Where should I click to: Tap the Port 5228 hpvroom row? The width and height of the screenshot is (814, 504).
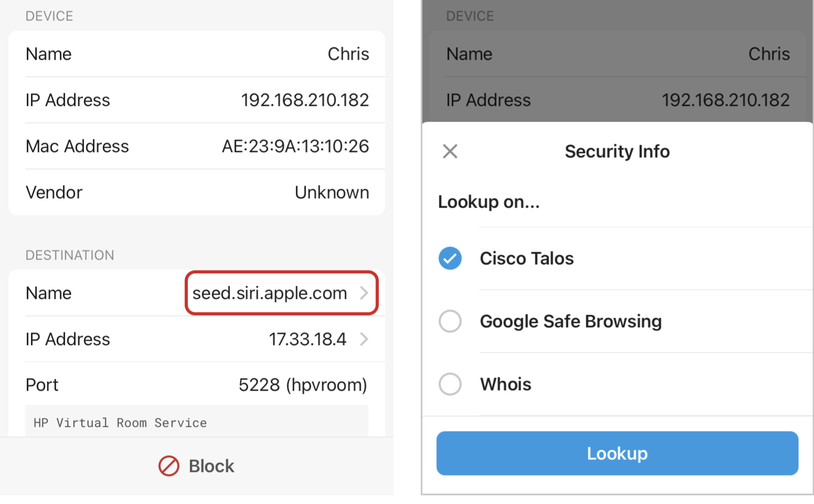(x=197, y=384)
